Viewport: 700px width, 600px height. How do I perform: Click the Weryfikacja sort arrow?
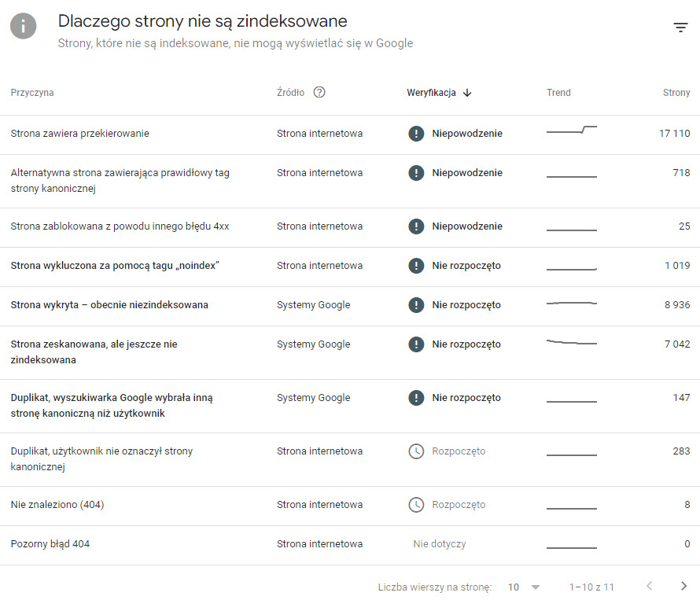(467, 93)
